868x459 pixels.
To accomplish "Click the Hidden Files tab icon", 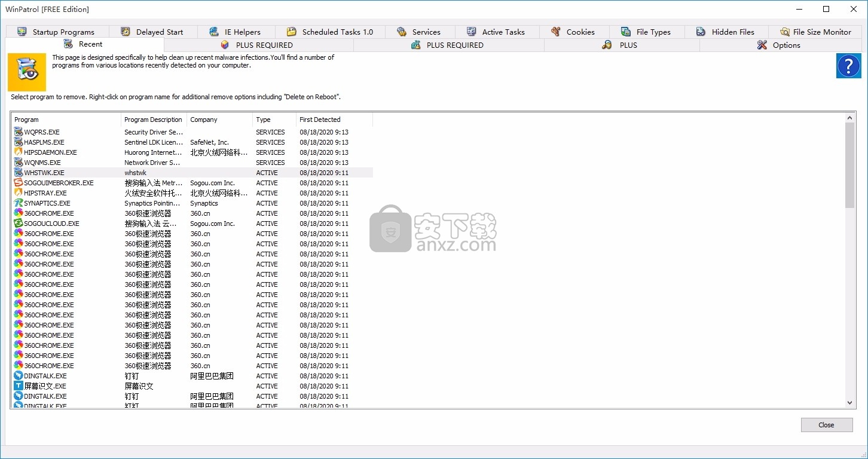I will pos(701,32).
